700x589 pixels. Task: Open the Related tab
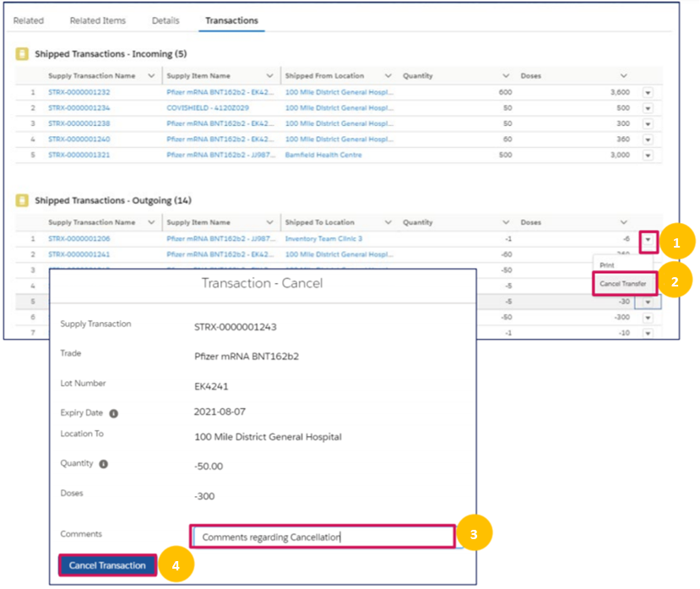click(29, 20)
